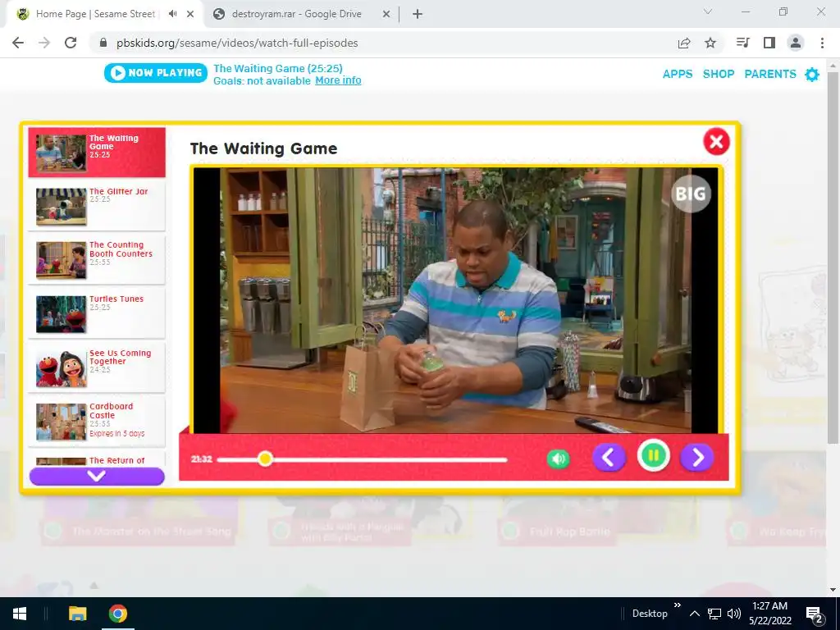The image size is (840, 630).
Task: Click the page vertical scrollbar
Action: (x=833, y=258)
